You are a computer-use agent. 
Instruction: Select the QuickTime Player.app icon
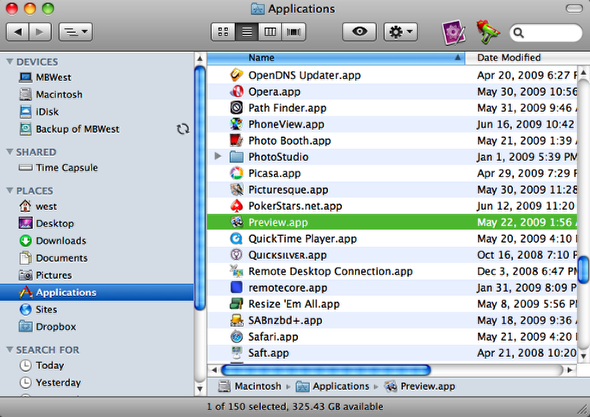point(236,239)
